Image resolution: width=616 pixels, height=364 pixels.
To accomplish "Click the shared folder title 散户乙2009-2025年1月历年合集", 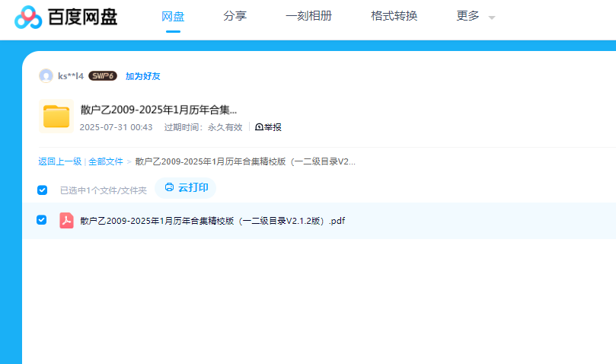I will pyautogui.click(x=158, y=110).
